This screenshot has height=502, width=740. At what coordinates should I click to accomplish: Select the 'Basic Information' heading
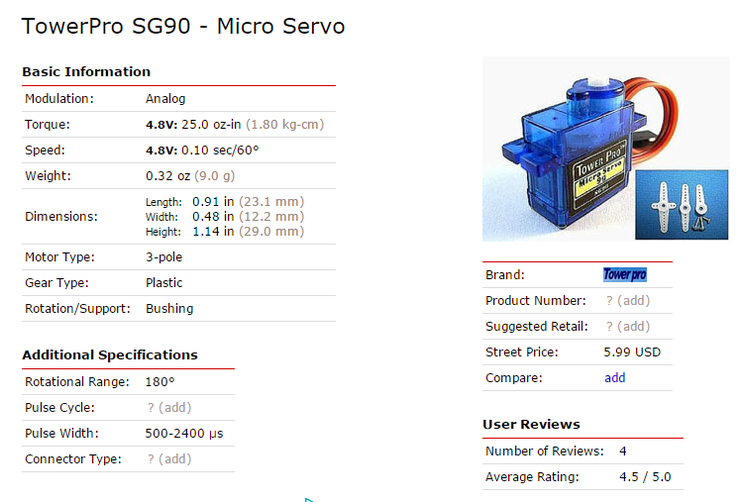[x=86, y=72]
